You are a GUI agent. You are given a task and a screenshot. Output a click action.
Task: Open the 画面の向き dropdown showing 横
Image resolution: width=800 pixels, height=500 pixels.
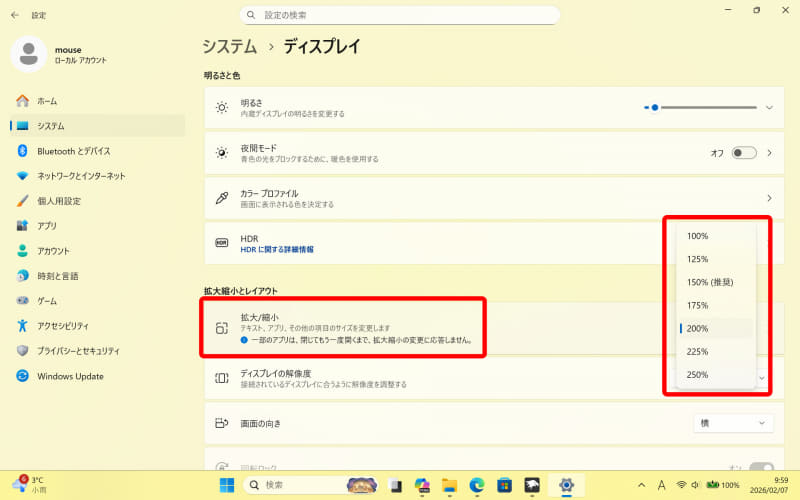click(733, 423)
